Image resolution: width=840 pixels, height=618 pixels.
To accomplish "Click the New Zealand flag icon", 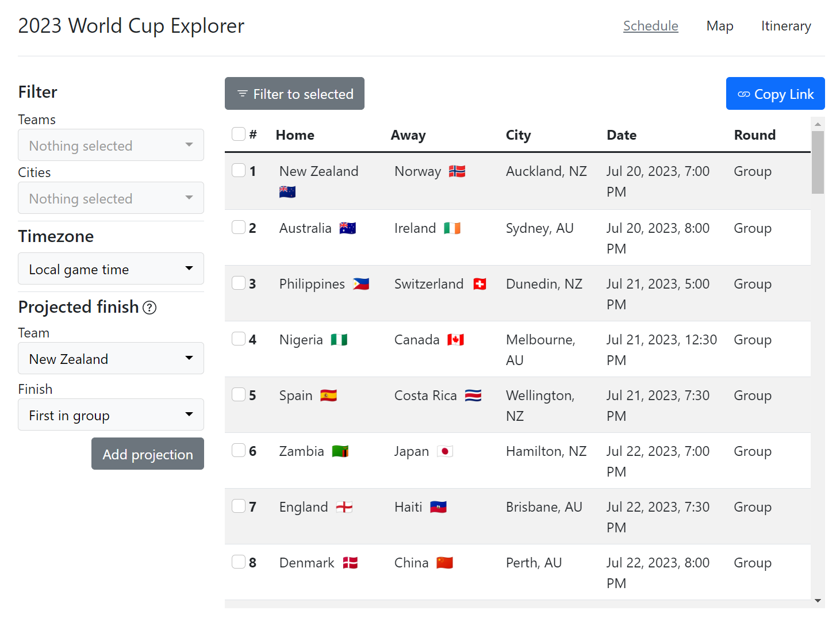I will pos(287,192).
